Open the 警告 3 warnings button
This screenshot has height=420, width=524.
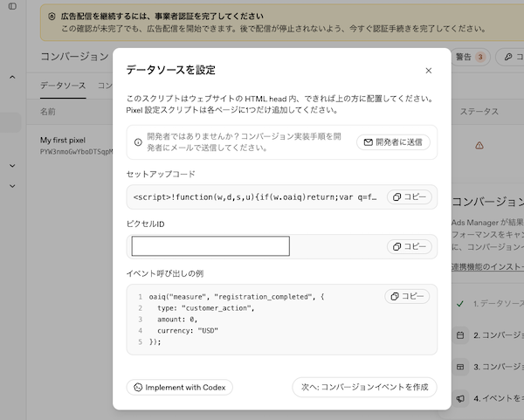click(x=471, y=57)
